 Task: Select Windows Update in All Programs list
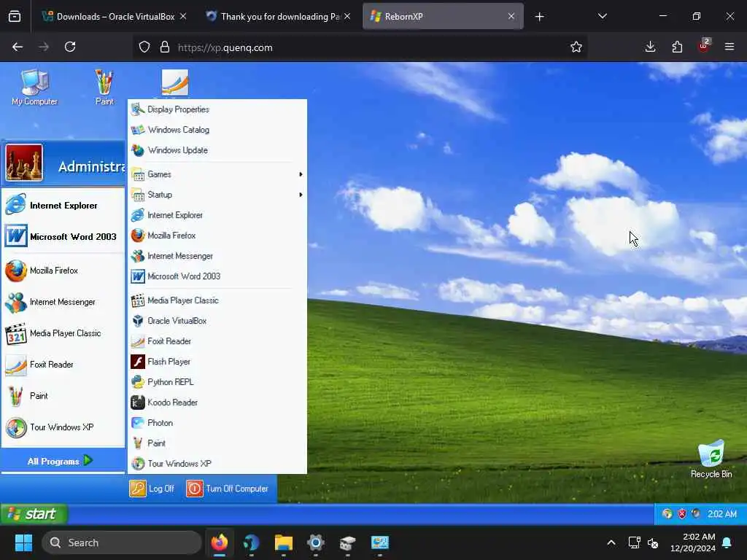click(217, 150)
